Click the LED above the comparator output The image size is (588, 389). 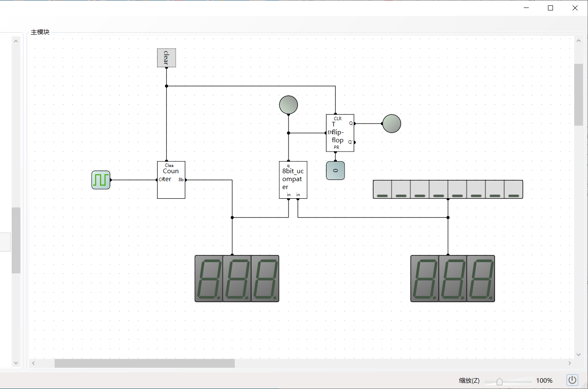click(x=289, y=105)
